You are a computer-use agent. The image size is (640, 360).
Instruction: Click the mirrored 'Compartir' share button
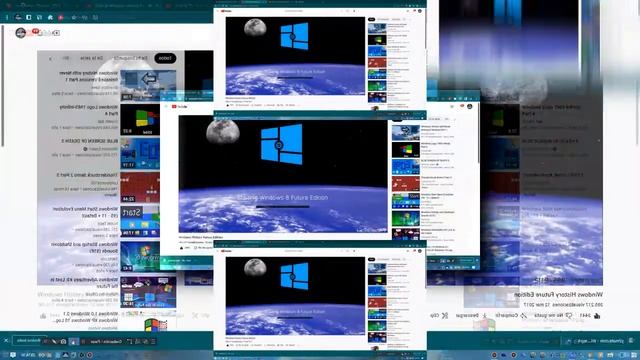[x=511, y=316]
